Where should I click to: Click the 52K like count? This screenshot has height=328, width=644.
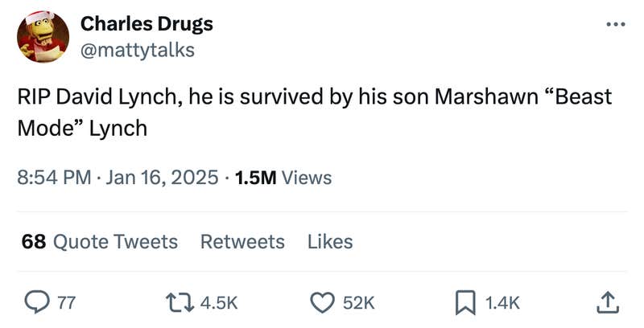point(359,303)
